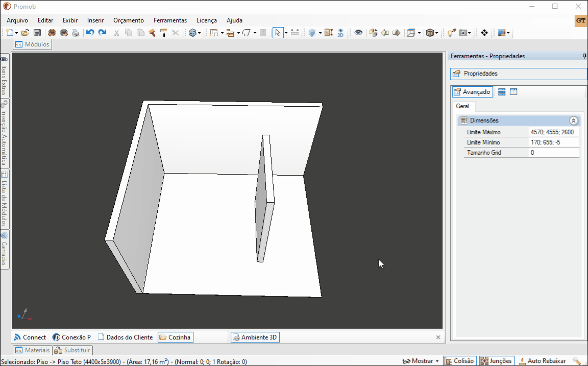Open the Itens Extras side panel

click(5, 76)
